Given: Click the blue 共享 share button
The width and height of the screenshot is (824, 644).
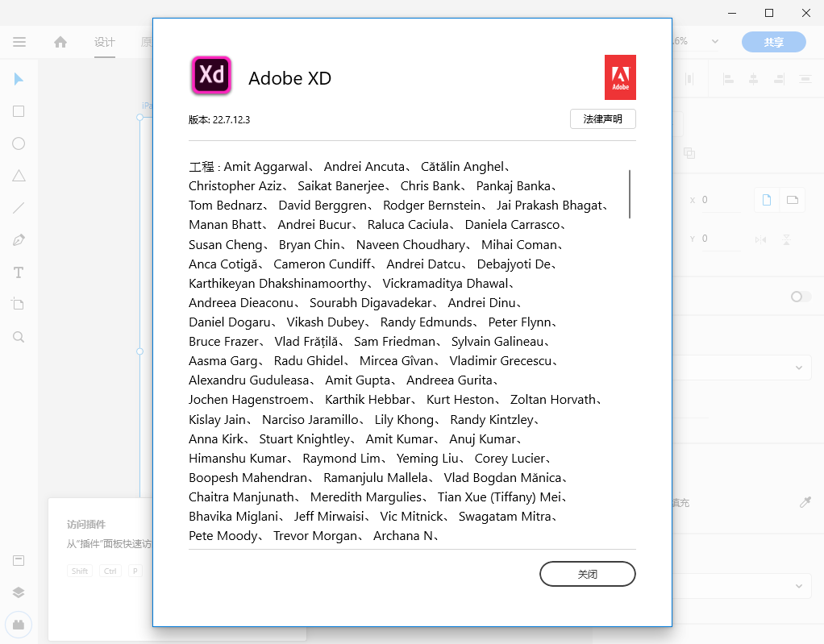Looking at the screenshot, I should (773, 42).
